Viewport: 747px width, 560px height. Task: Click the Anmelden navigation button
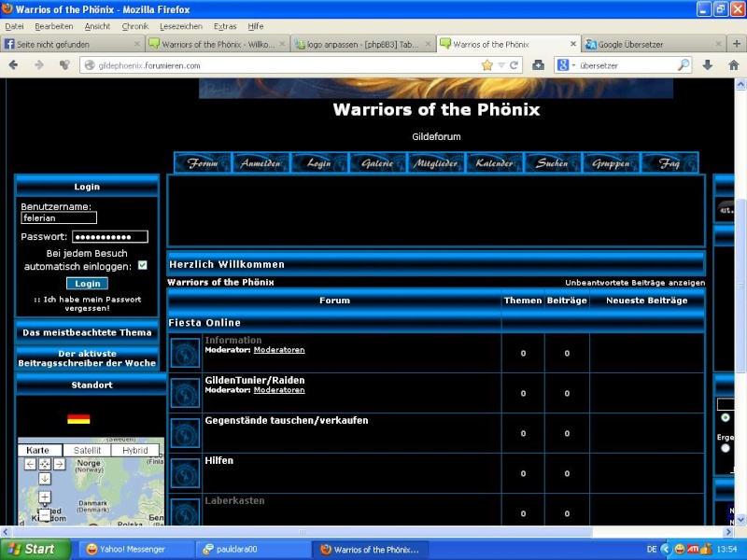261,162
